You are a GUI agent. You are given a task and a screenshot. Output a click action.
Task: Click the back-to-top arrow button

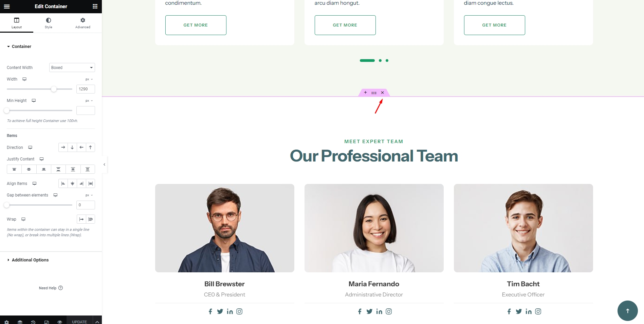627,311
